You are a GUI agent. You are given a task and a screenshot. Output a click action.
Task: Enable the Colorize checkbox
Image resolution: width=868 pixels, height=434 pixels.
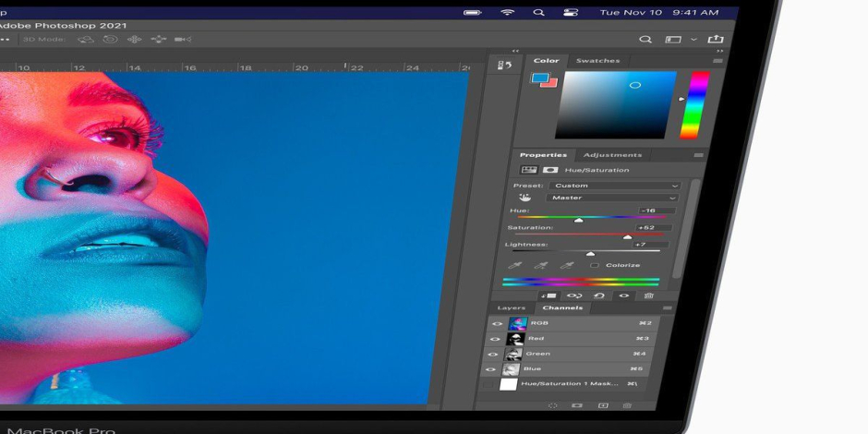coord(594,265)
